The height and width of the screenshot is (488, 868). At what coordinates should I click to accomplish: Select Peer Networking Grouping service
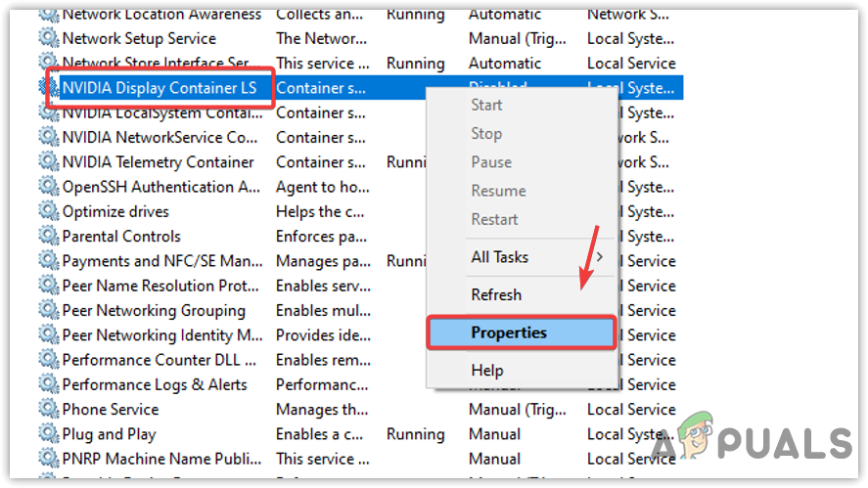tap(154, 310)
